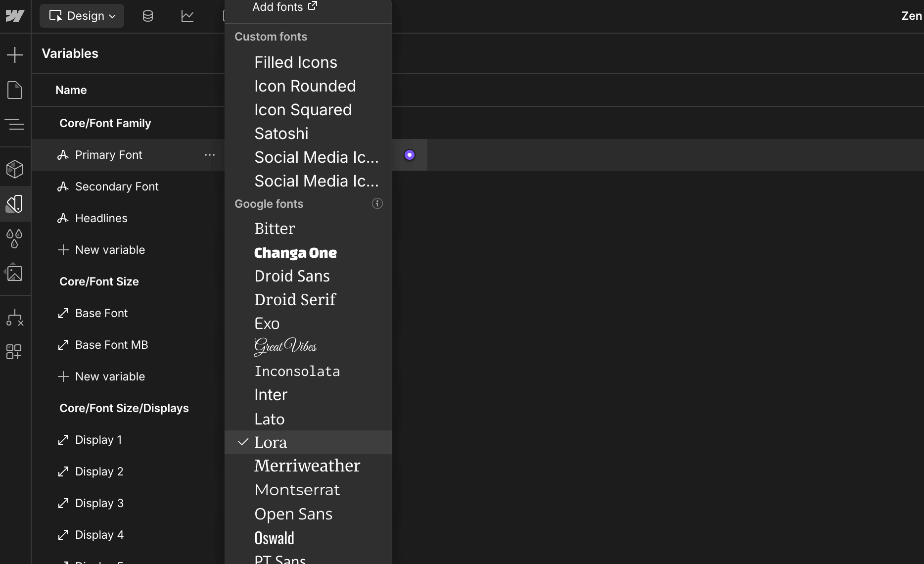This screenshot has width=924, height=564.
Task: Select Droid Sans font
Action: tap(308, 276)
